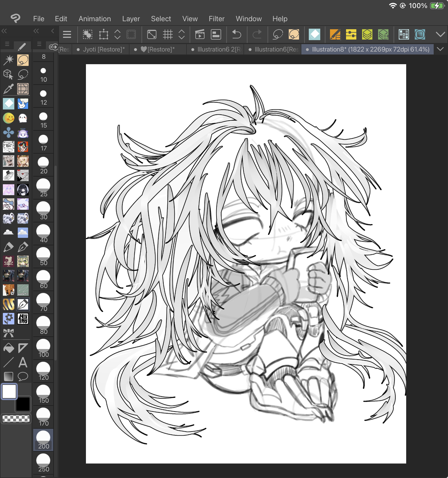The width and height of the screenshot is (448, 478).
Task: Select the Fill bucket tool
Action: [x=8, y=348]
